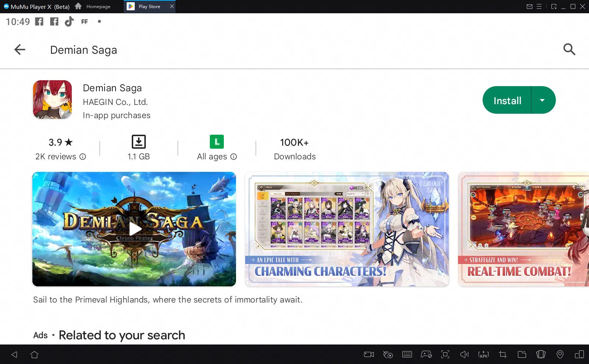
Task: Close the Play Store tab
Action: 172,7
